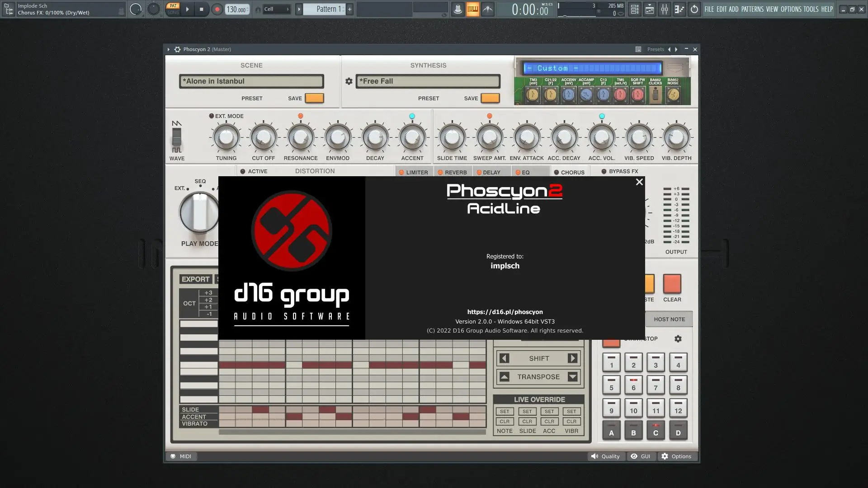Expand the plugin menu arrow beside Phoscyon 2
Image resolution: width=868 pixels, height=488 pixels.
point(168,49)
